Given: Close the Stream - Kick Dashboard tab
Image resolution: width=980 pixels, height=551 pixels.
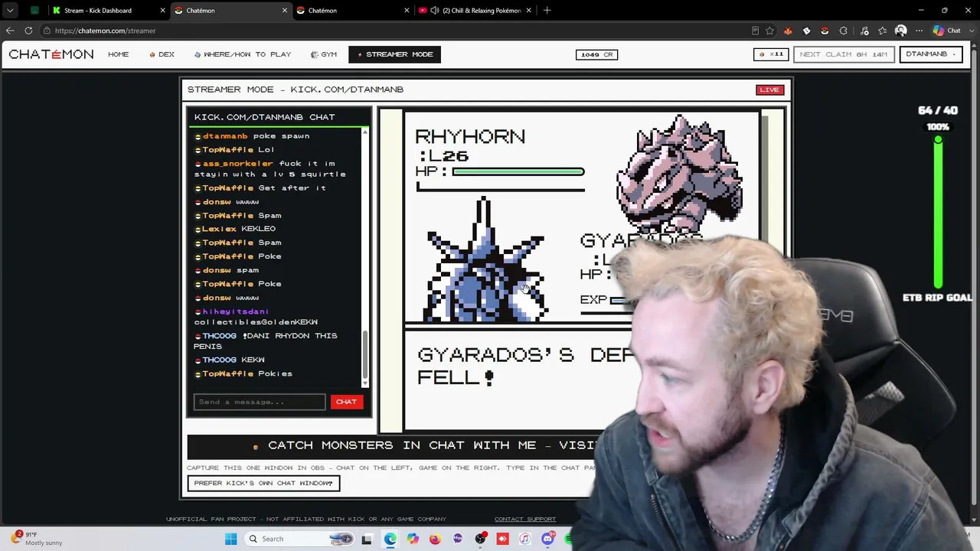Looking at the screenshot, I should coord(162,11).
